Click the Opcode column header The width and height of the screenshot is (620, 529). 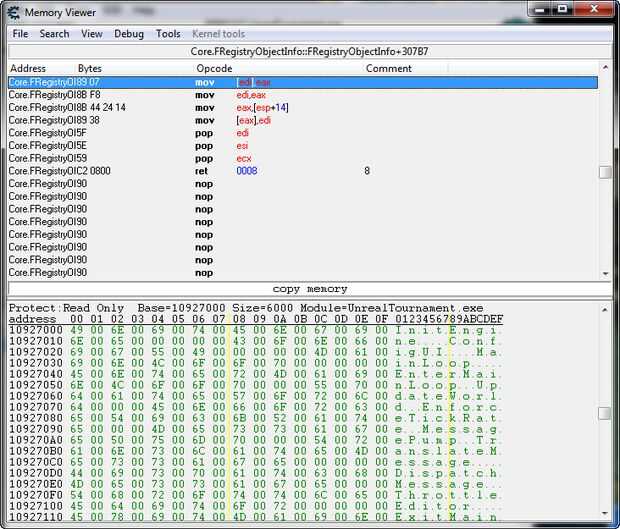[214, 68]
